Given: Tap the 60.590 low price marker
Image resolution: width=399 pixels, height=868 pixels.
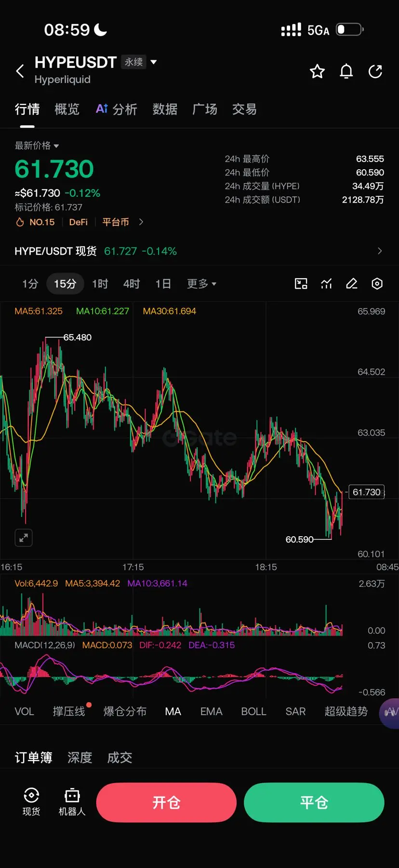Looking at the screenshot, I should (299, 539).
